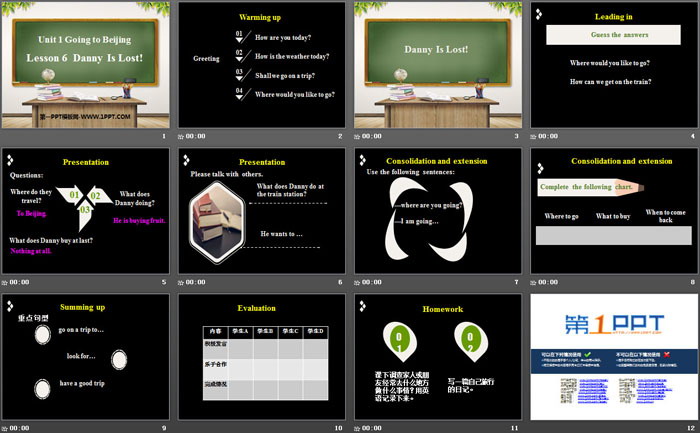Click the transition star icon under slide 8
This screenshot has width=700, height=433.
(x=533, y=283)
